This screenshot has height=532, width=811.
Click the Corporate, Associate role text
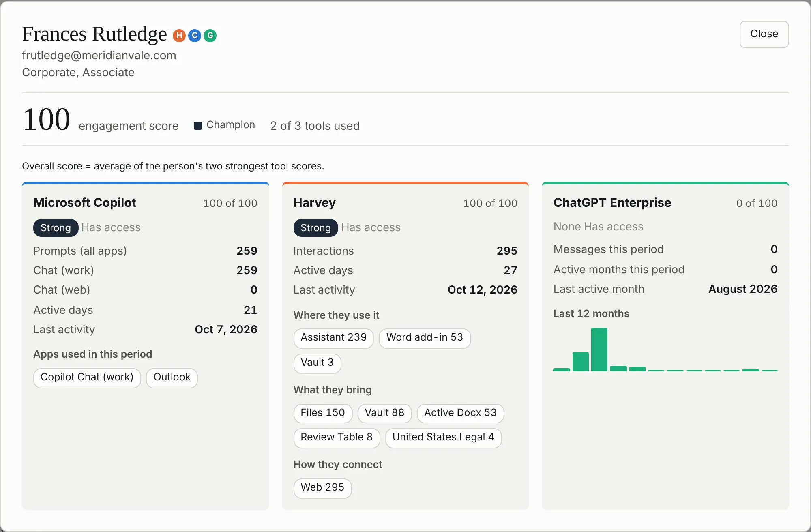(x=78, y=72)
